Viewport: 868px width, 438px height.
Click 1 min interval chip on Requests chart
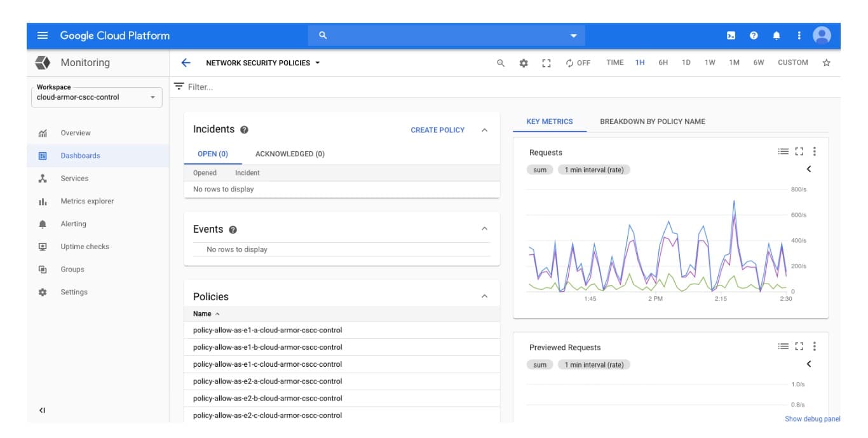coord(594,170)
